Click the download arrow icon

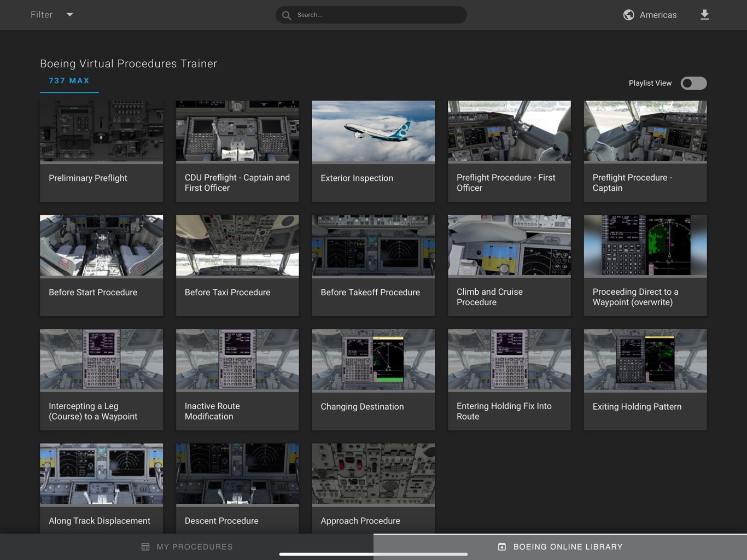[704, 15]
